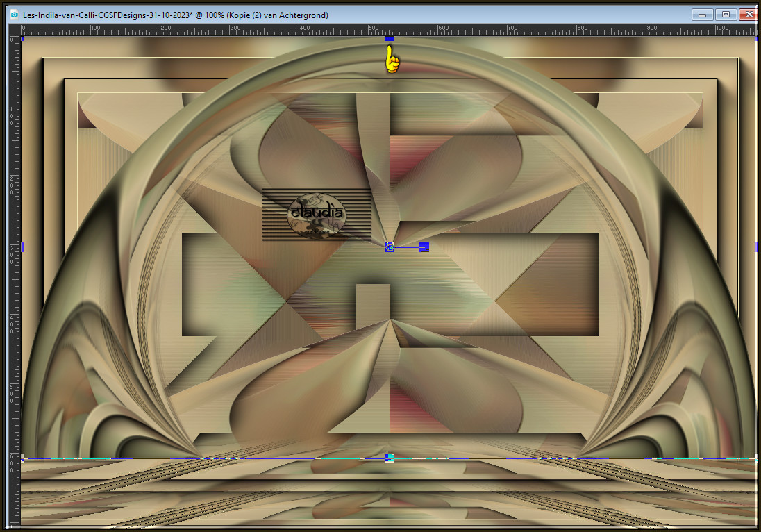The image size is (761, 532).
Task: Click the bottom-left corner selection handle
Action: tap(22, 457)
